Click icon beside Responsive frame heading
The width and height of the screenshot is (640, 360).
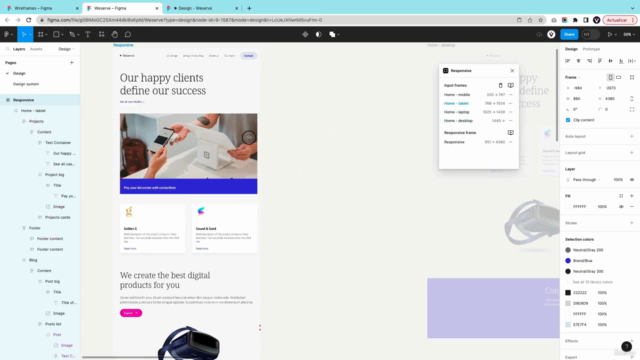click(511, 133)
